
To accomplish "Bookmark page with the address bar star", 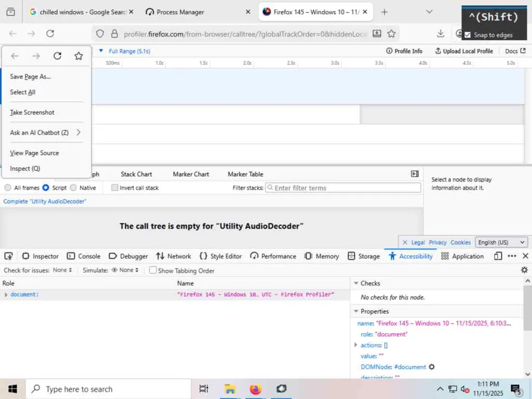I will click(x=392, y=34).
